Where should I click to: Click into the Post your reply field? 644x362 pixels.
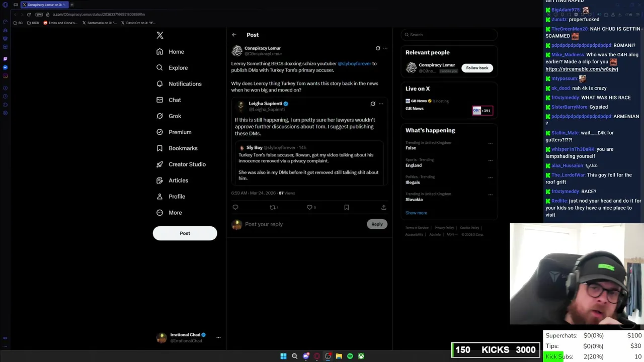(304, 224)
